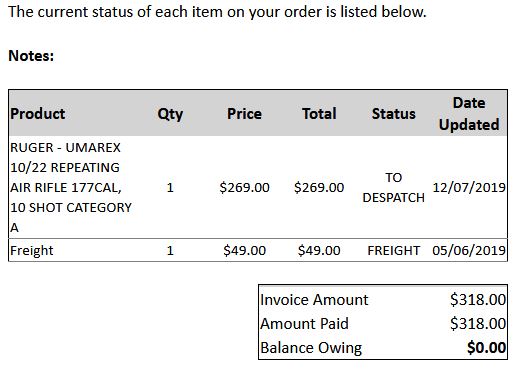Image resolution: width=520 pixels, height=373 pixels.
Task: Click the 05/06/2019 date cell
Action: (x=469, y=250)
